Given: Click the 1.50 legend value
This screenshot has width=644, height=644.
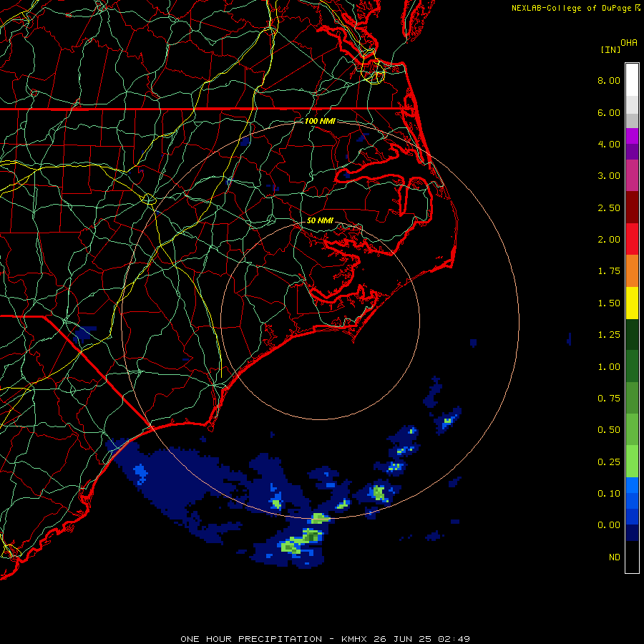Looking at the screenshot, I should tap(609, 303).
